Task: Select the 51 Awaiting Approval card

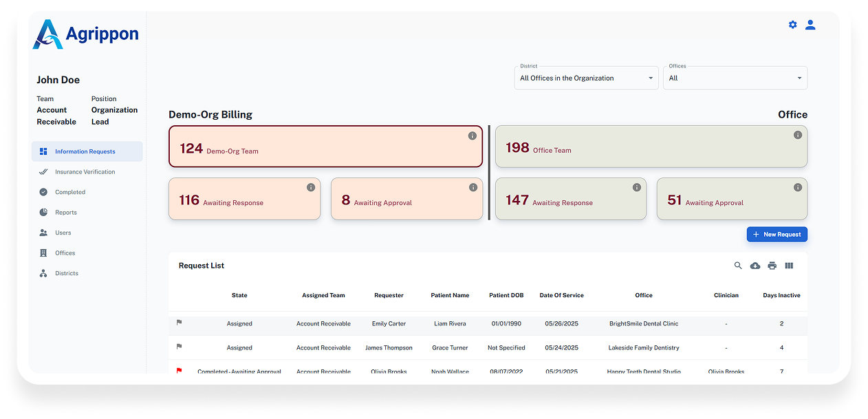Action: [x=731, y=200]
